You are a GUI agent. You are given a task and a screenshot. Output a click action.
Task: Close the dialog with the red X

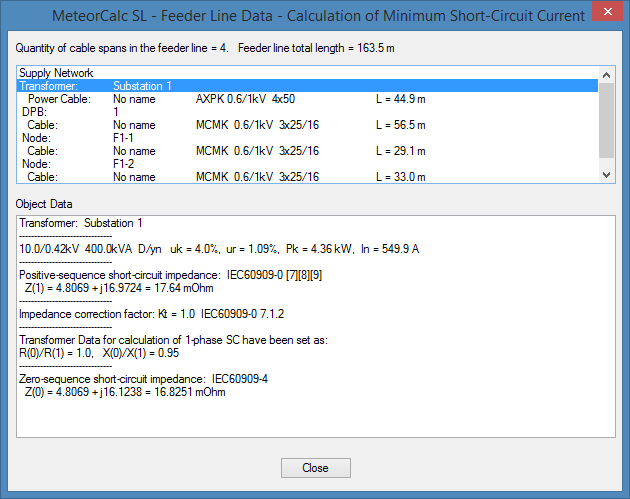[608, 12]
